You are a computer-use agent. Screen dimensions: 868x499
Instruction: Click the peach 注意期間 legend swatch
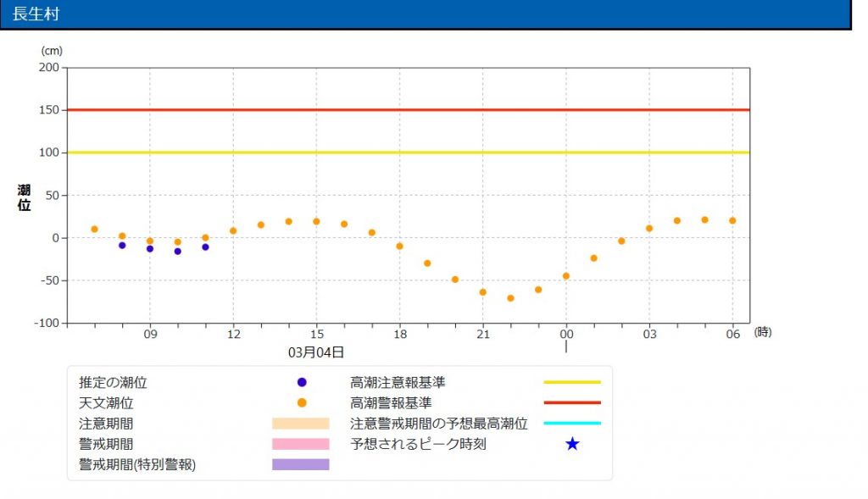[x=301, y=424]
